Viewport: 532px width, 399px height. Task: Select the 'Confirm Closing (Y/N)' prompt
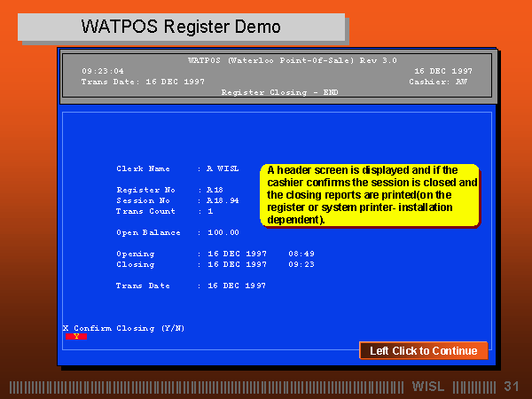128,328
